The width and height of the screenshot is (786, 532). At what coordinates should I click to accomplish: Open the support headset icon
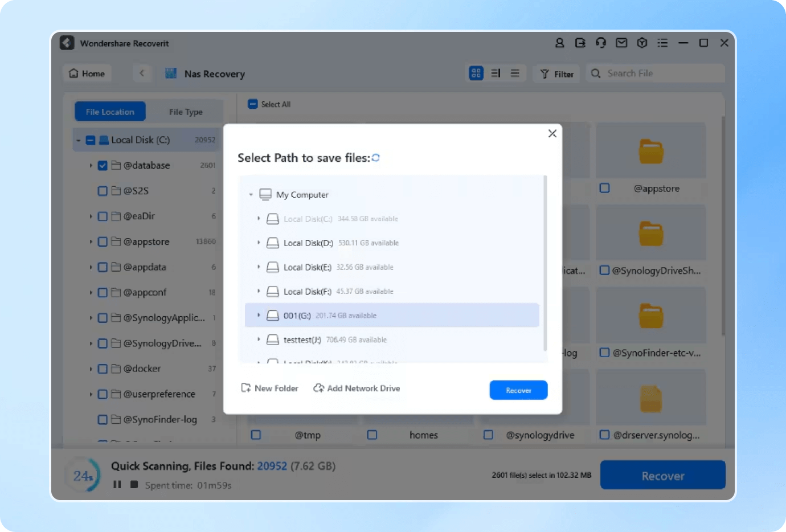600,43
